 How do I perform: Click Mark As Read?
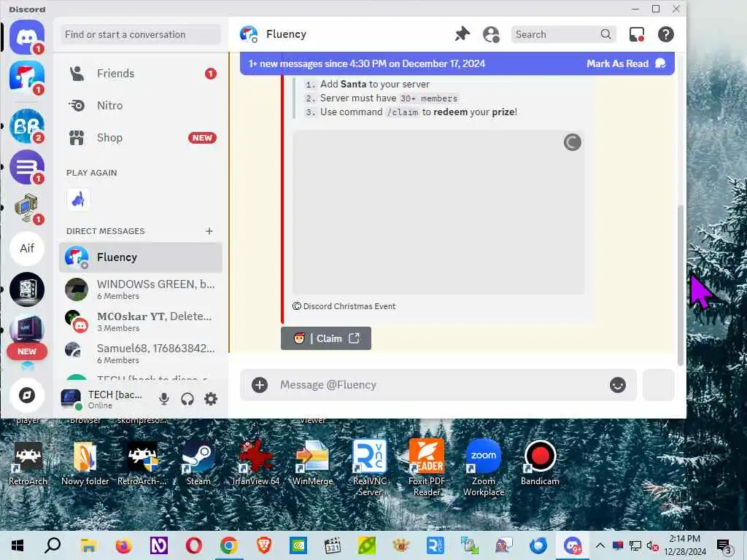[x=625, y=64]
